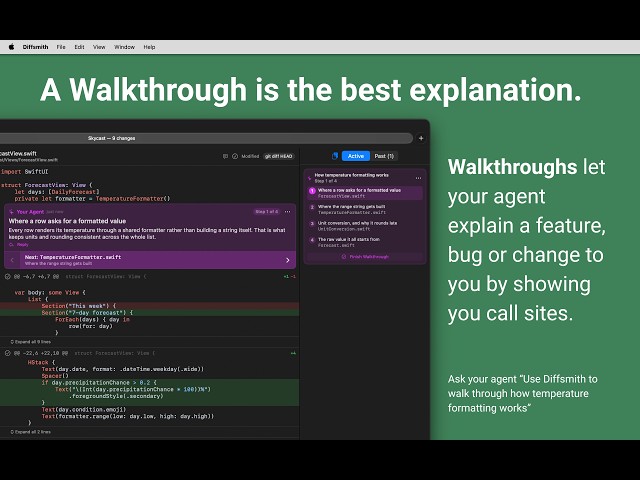Open the agent comment's ellipsis menu
Image resolution: width=640 pixels, height=480 pixels.
click(x=288, y=212)
